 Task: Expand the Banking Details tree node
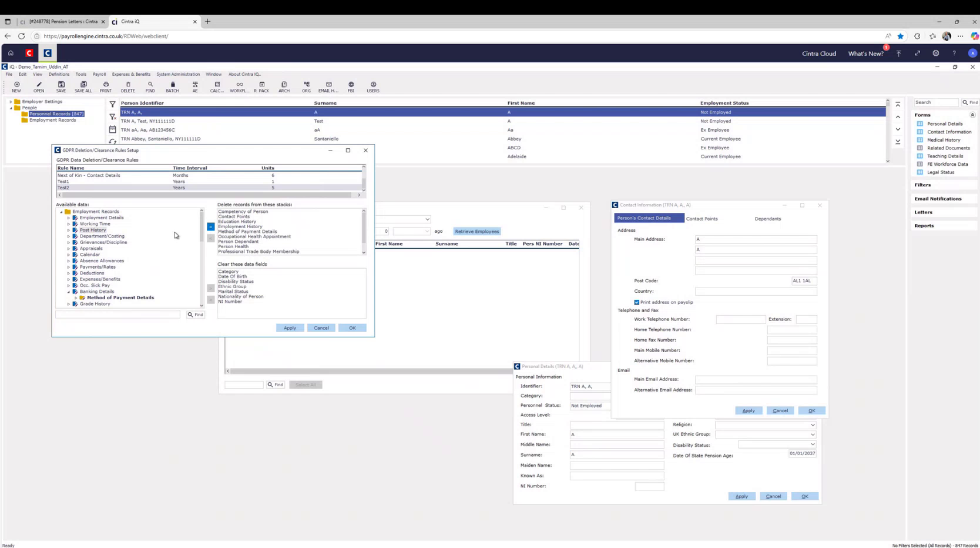[x=68, y=291]
